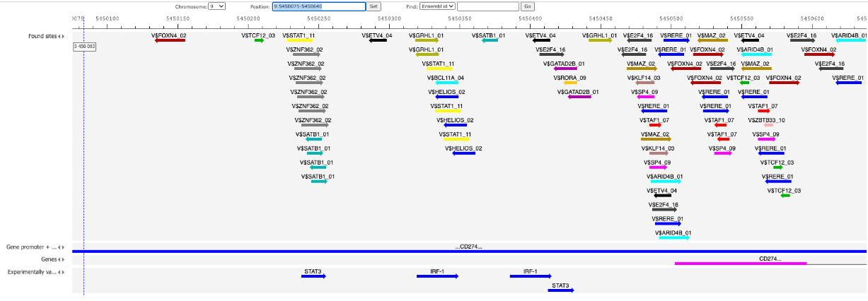
Task: Click ruler coordinate 5450250
Action: [x=319, y=17]
